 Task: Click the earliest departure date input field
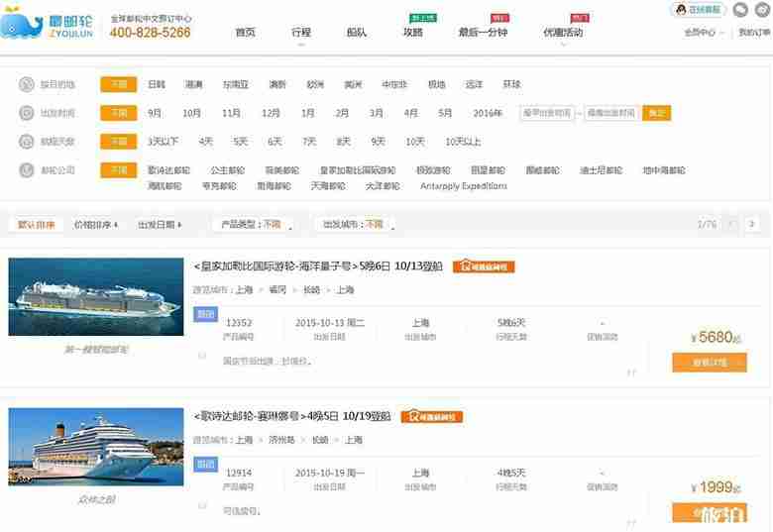(547, 113)
